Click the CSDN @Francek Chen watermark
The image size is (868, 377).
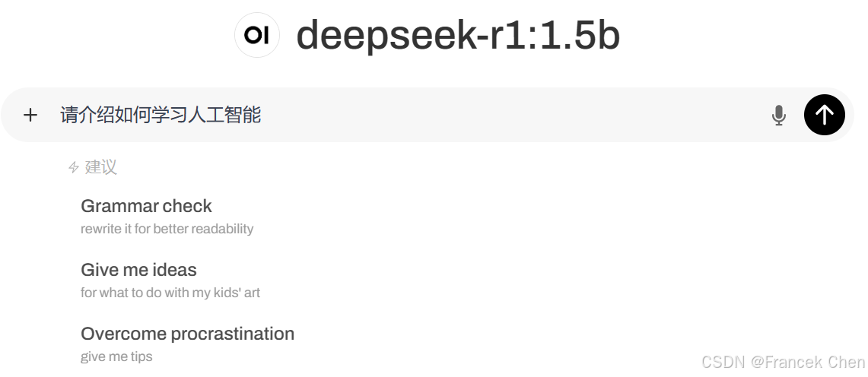tap(783, 362)
